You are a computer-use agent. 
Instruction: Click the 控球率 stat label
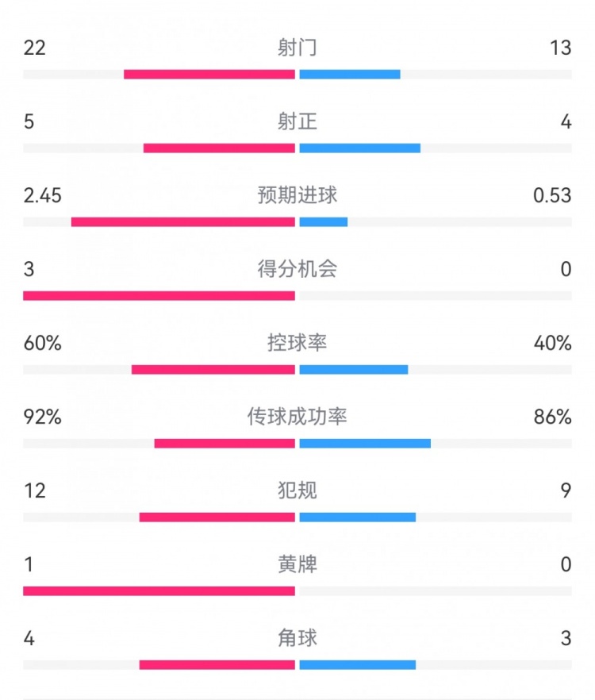(x=297, y=343)
